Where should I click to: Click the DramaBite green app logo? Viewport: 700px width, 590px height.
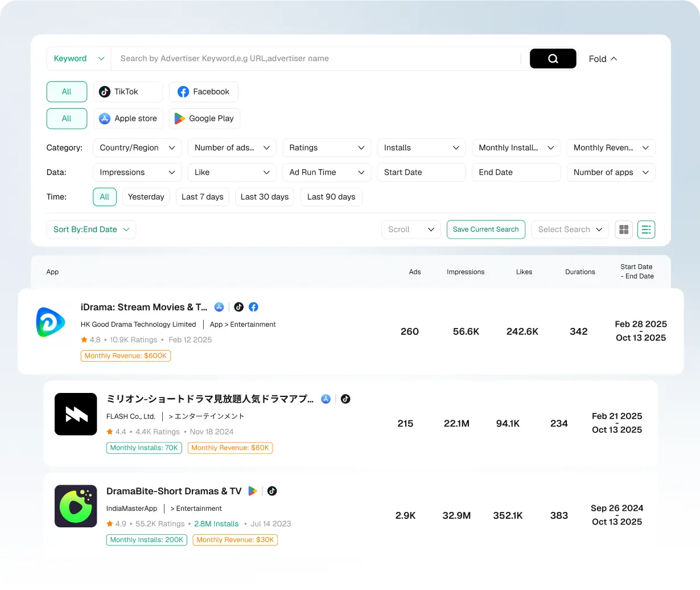(76, 506)
